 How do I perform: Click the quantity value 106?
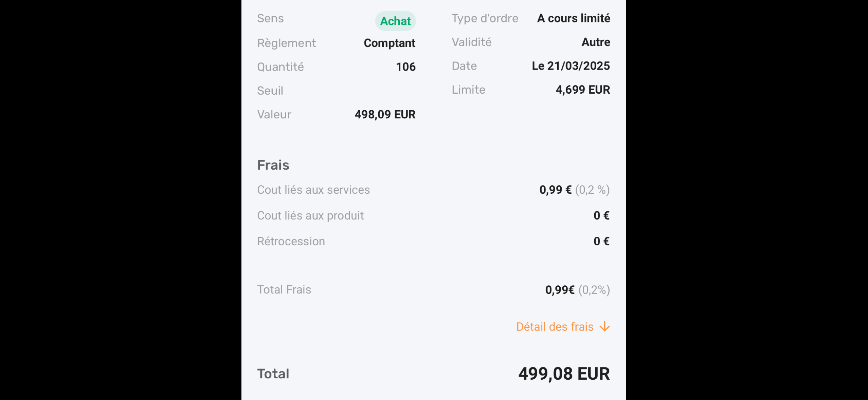pos(406,67)
